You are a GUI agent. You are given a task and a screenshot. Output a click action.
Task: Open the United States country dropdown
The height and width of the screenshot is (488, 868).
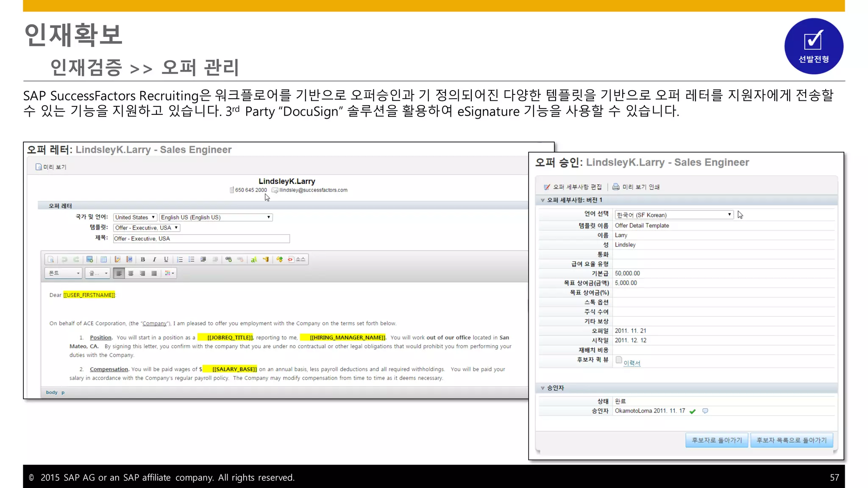click(x=135, y=217)
